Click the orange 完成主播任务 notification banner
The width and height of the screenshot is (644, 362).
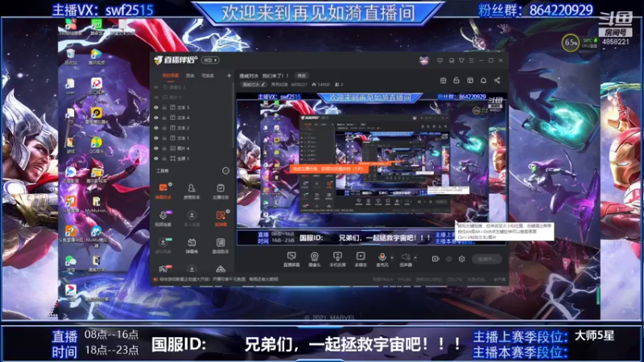328,169
